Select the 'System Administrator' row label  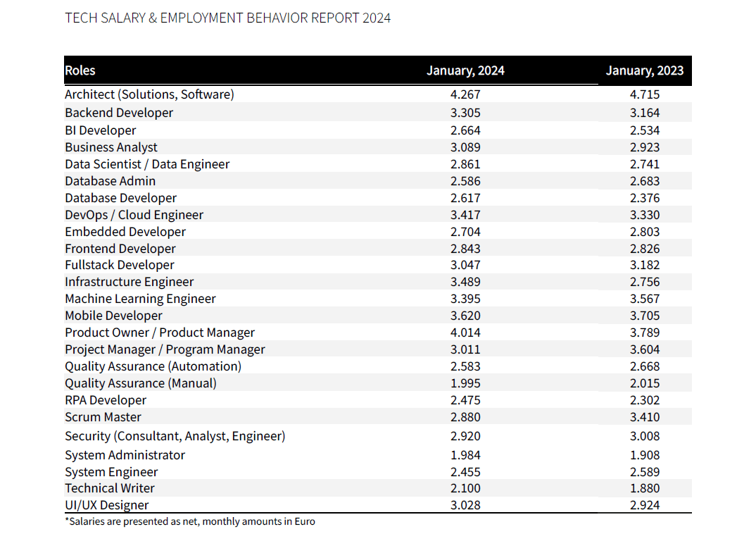pos(125,456)
